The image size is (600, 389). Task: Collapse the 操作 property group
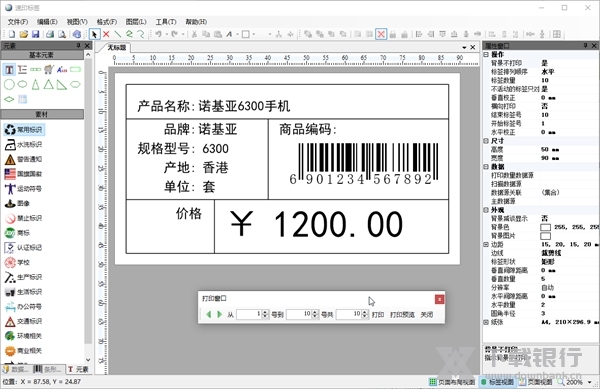[x=486, y=55]
